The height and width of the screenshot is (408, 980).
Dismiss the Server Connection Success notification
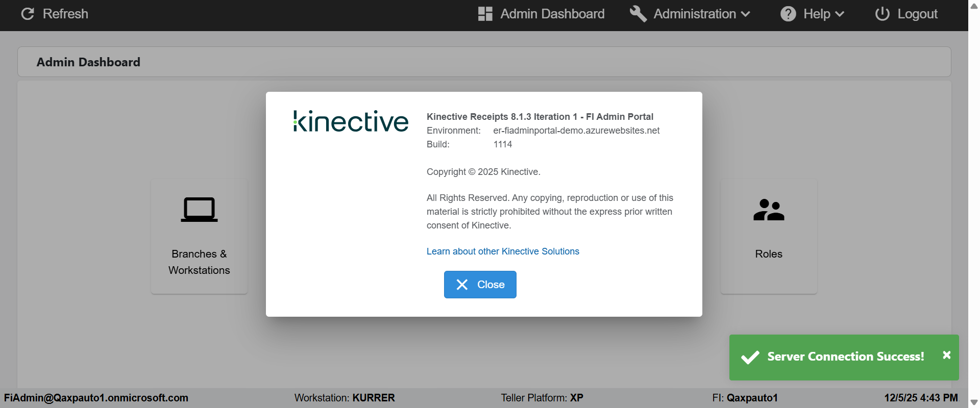click(x=947, y=355)
